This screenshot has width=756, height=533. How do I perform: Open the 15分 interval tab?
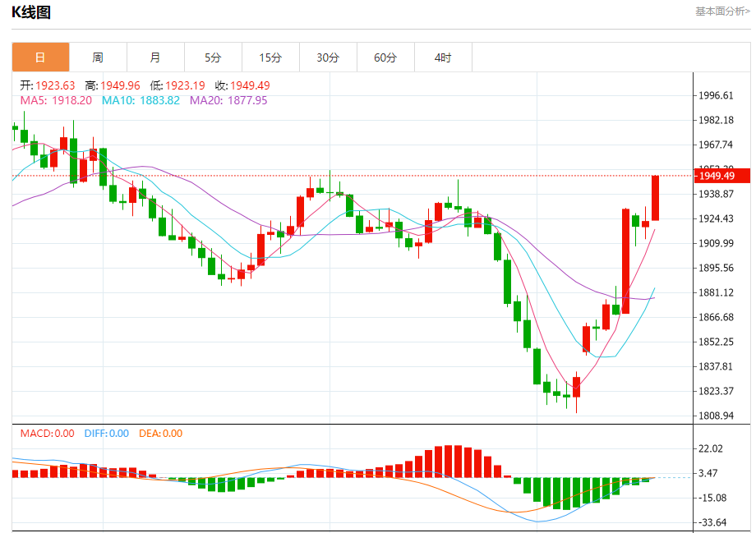tap(270, 57)
